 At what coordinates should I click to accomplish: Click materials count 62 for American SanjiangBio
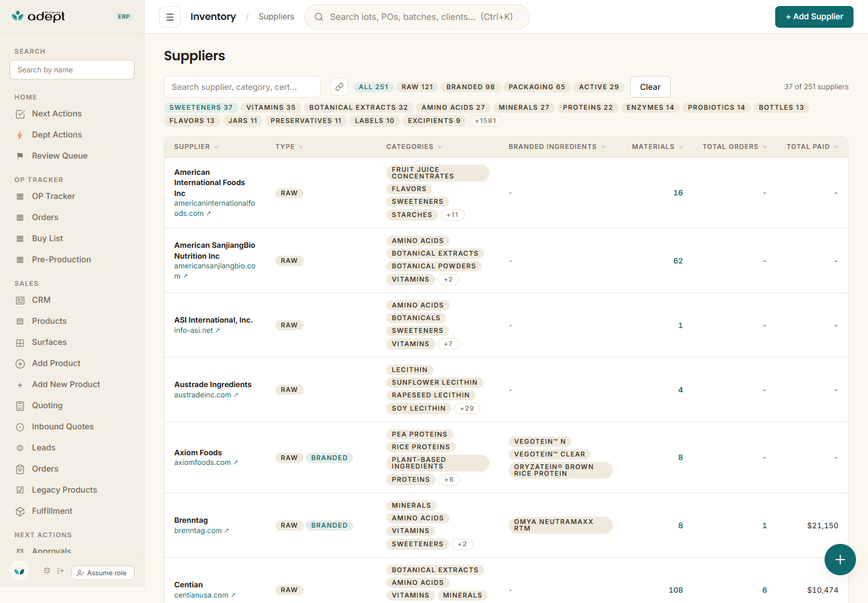tap(678, 261)
